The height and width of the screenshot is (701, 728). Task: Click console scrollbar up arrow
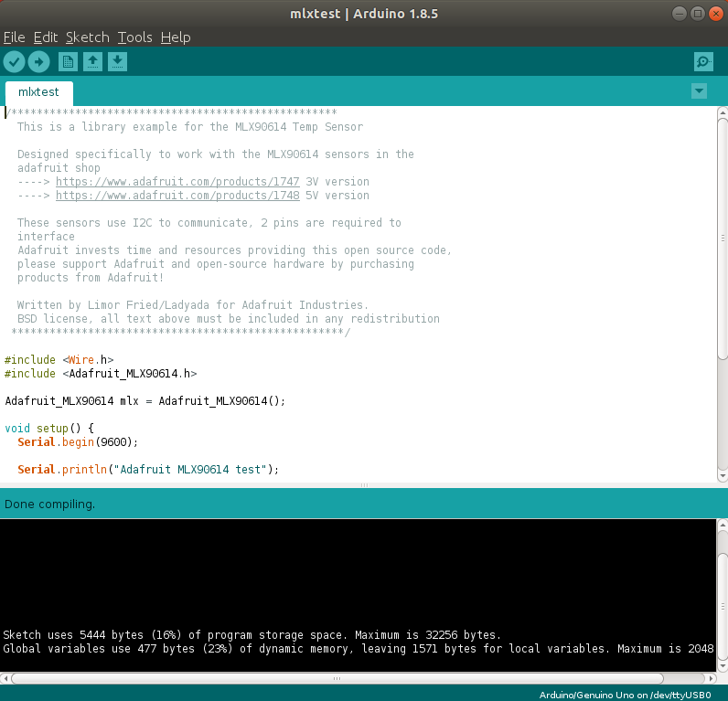coord(723,526)
